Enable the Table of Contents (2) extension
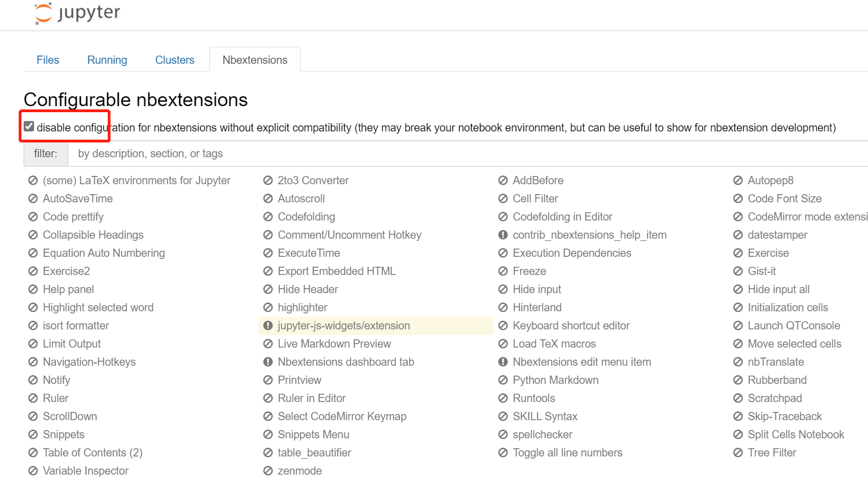The height and width of the screenshot is (479, 868). click(92, 453)
